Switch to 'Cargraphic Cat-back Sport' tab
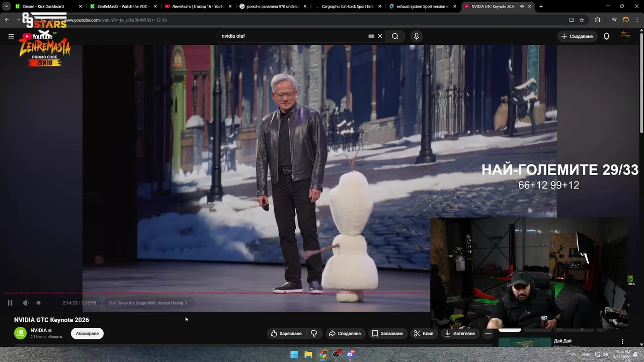 point(348,7)
